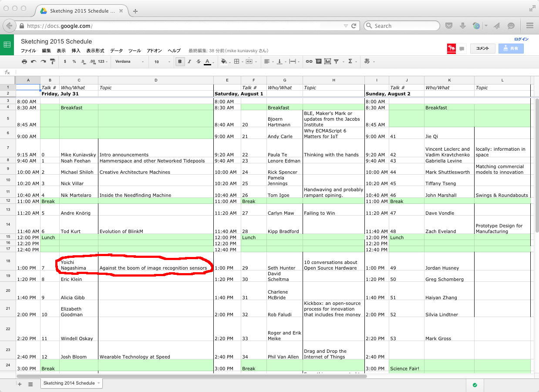
Task: Open the vertical align dropdown
Action: click(281, 62)
